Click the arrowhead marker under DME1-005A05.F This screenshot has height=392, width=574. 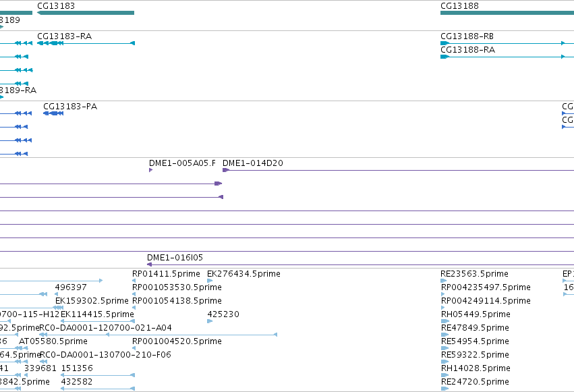tap(150, 170)
